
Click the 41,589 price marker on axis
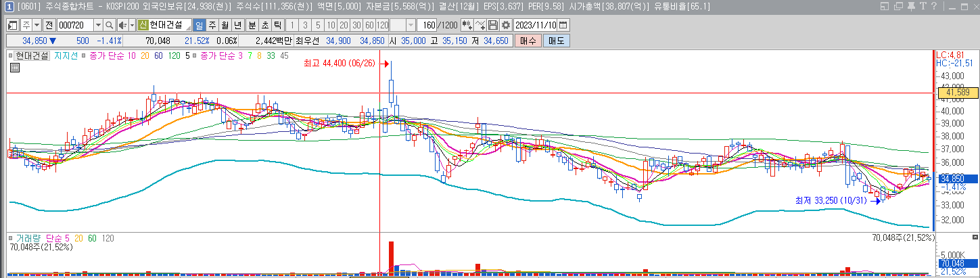click(960, 92)
